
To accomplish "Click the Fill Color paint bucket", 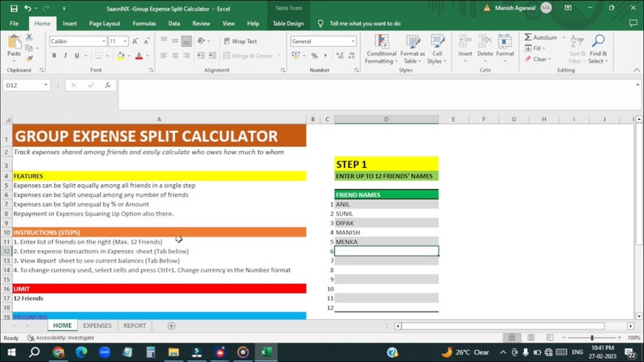I will (120, 55).
